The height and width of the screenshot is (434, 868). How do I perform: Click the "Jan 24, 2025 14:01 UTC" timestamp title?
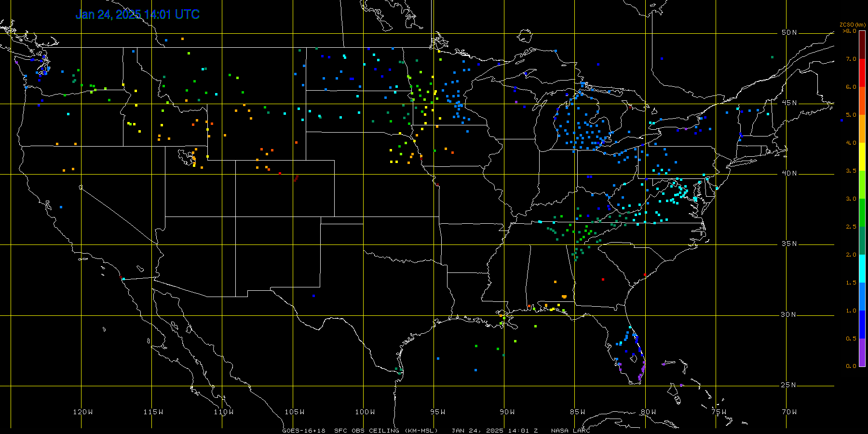tap(137, 14)
